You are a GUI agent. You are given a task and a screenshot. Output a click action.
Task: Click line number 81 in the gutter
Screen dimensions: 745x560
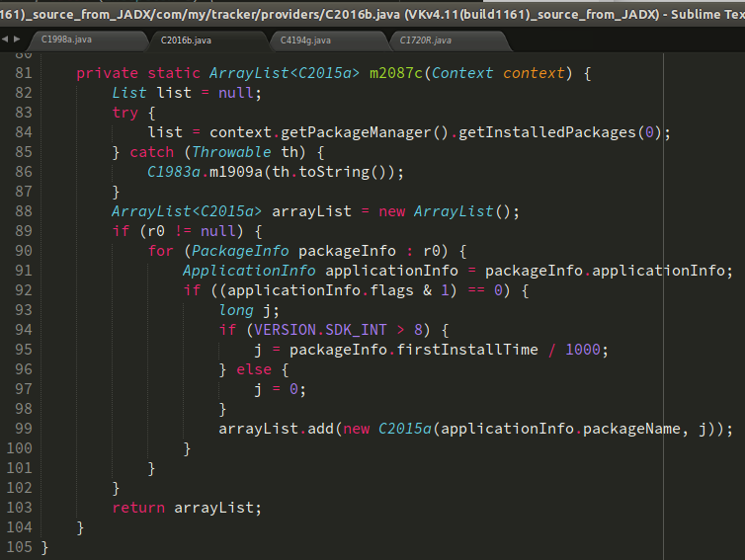(24, 74)
